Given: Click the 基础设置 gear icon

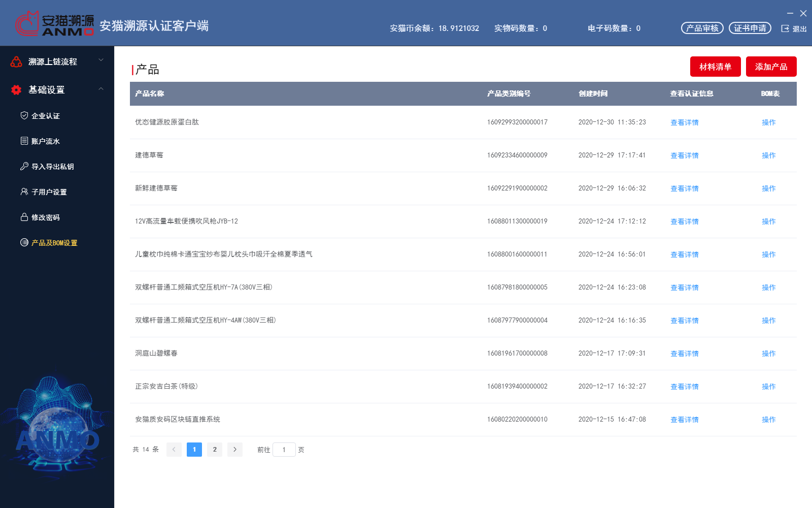Looking at the screenshot, I should click(x=16, y=90).
